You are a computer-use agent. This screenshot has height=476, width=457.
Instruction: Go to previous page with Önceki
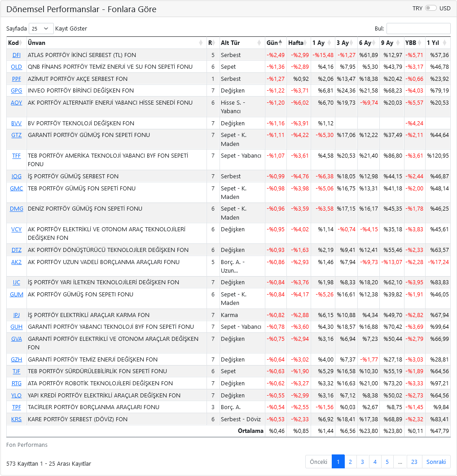318,462
